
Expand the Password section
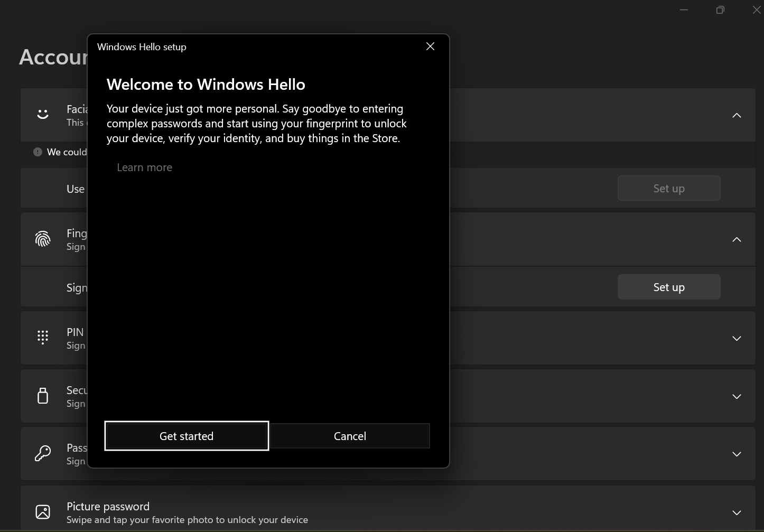737,454
